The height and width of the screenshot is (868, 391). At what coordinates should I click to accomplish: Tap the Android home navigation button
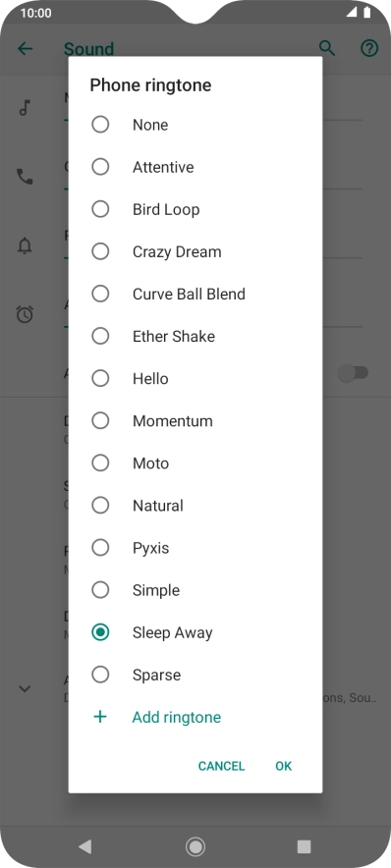[195, 846]
